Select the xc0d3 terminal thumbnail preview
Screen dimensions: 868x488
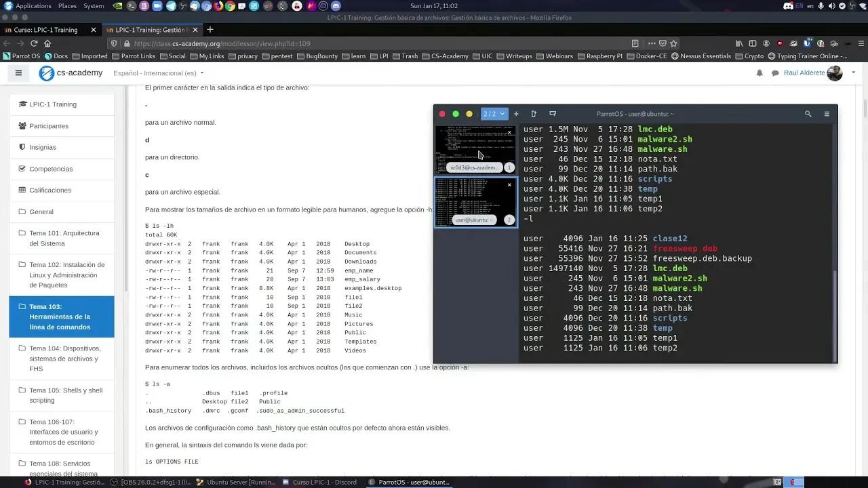coord(475,148)
